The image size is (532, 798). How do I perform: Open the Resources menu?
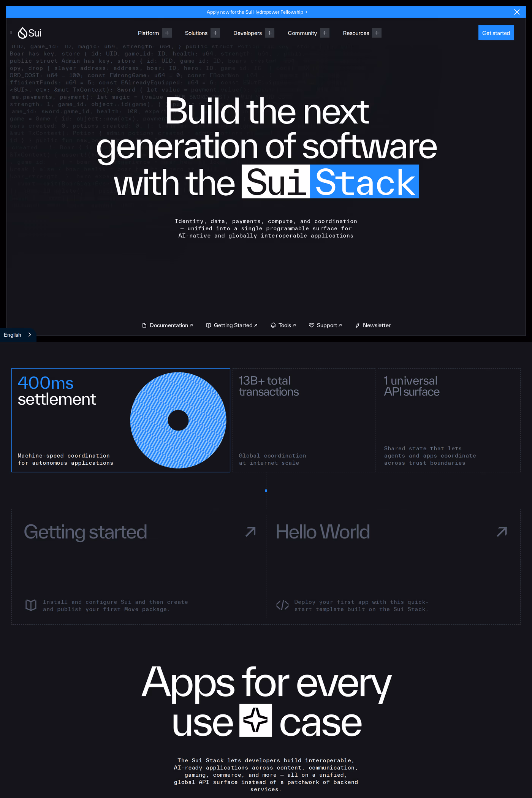356,33
